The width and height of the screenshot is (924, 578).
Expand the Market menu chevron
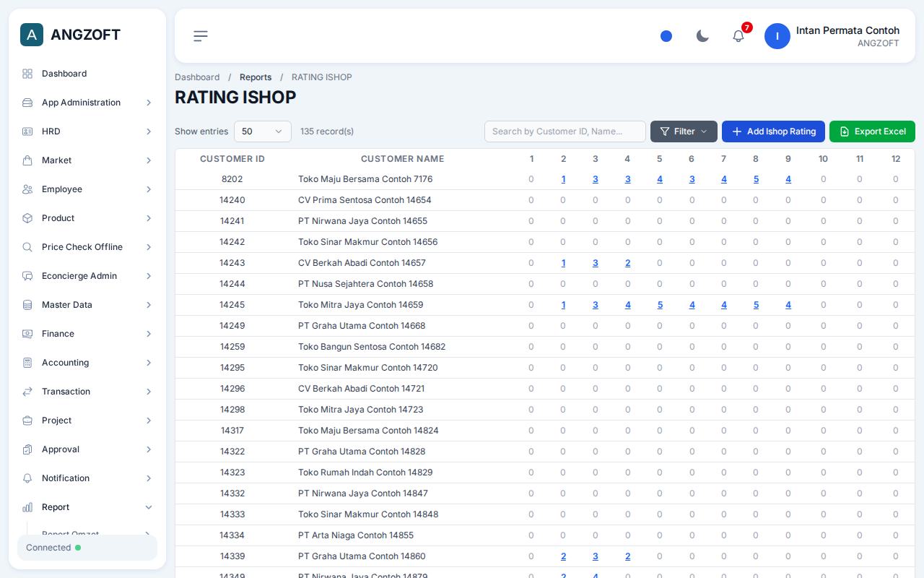click(149, 160)
